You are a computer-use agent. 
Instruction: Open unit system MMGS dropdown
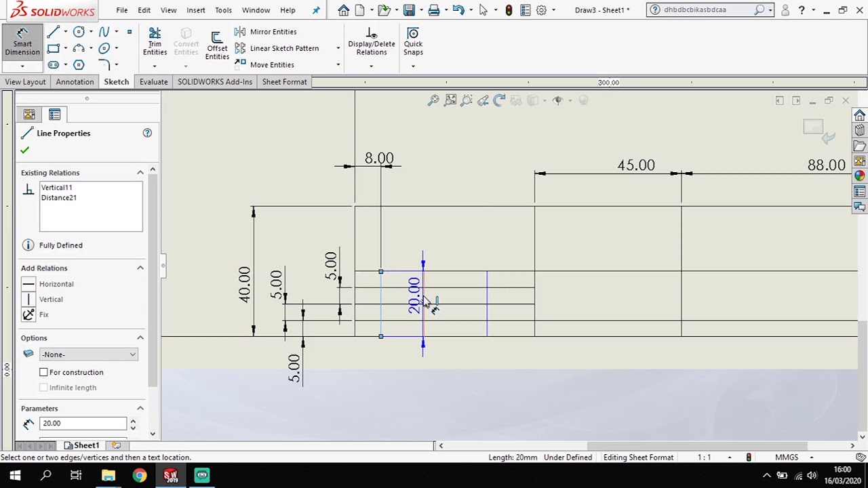coord(812,457)
